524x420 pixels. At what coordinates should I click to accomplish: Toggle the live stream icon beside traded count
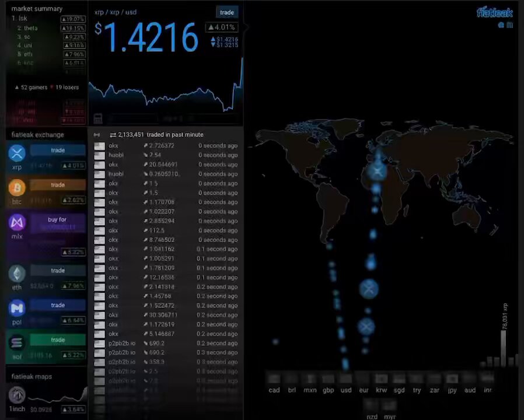(97, 135)
